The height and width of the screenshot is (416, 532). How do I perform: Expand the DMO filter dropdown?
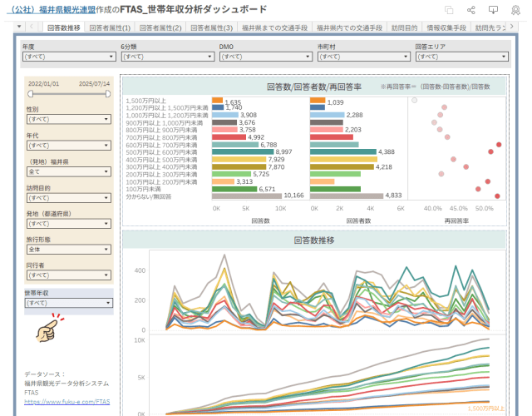(x=264, y=57)
